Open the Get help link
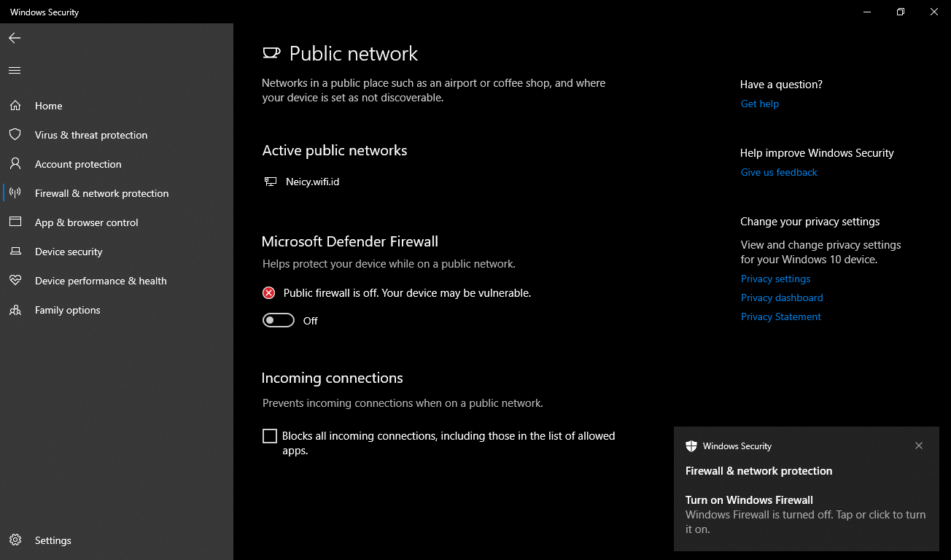Viewport: 951px width, 560px height. 759,104
